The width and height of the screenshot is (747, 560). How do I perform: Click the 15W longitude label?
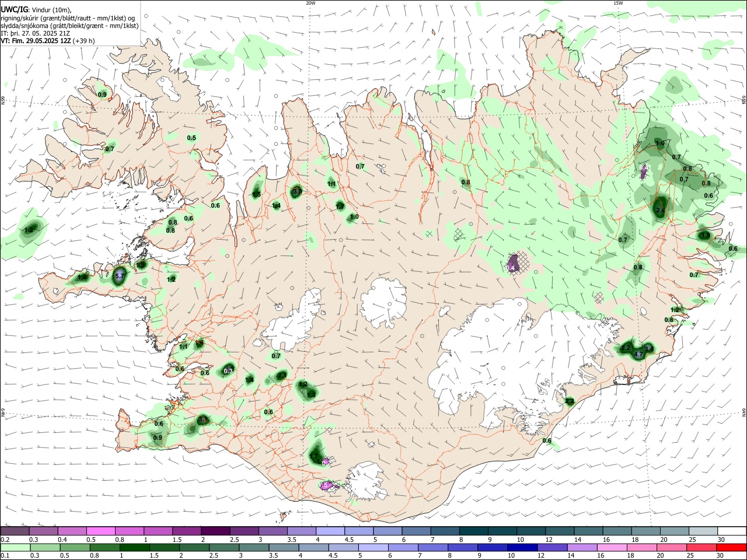(618, 2)
